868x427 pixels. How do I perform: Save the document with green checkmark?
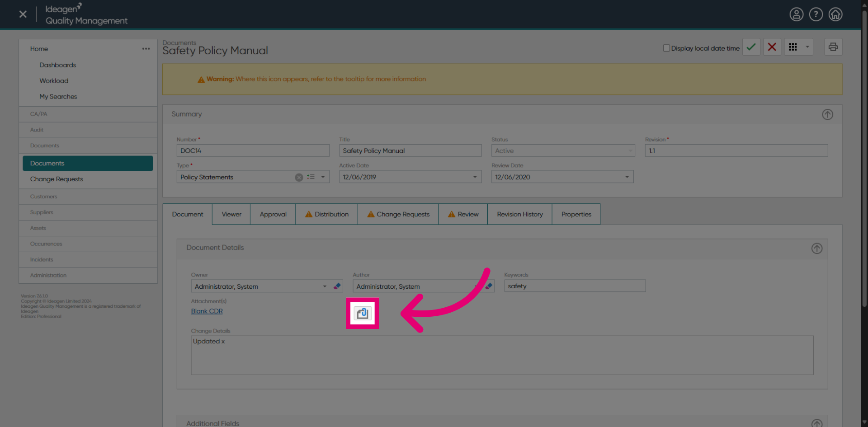(751, 47)
